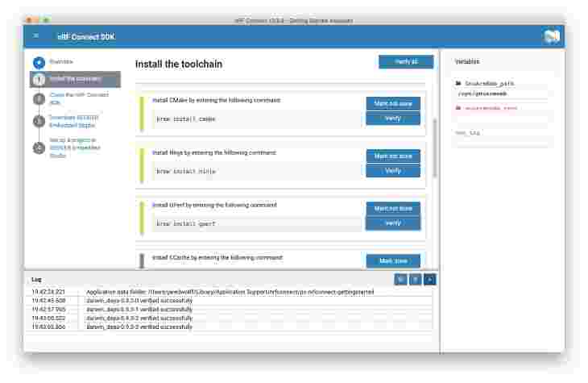Open the Clone the nRF Connect SDK step
588x383 pixels.
pyautogui.click(x=79, y=98)
